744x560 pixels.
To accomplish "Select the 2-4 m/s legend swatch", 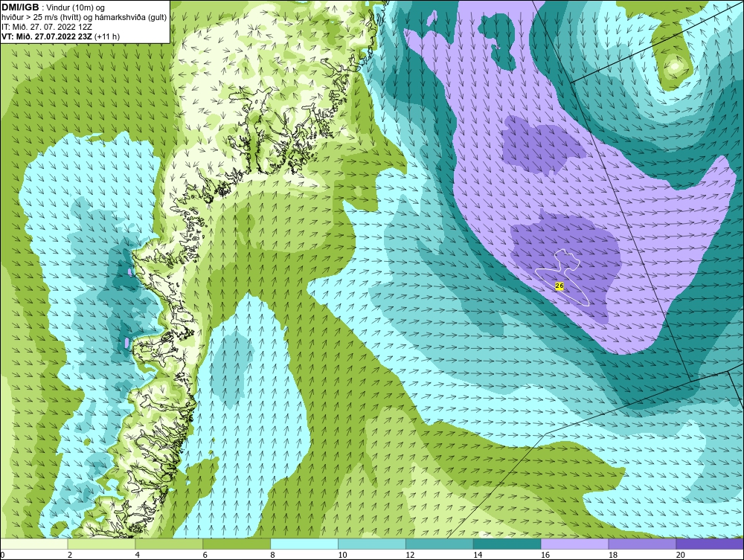I will [101, 544].
